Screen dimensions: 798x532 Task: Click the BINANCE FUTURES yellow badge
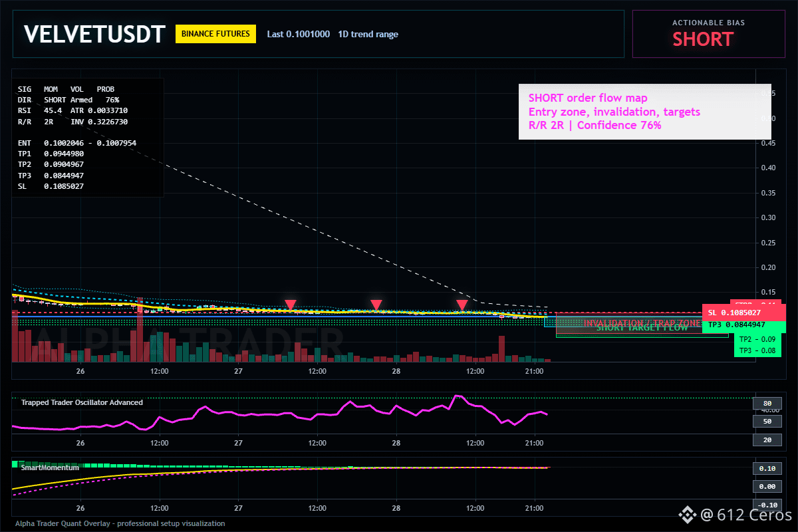click(x=215, y=34)
